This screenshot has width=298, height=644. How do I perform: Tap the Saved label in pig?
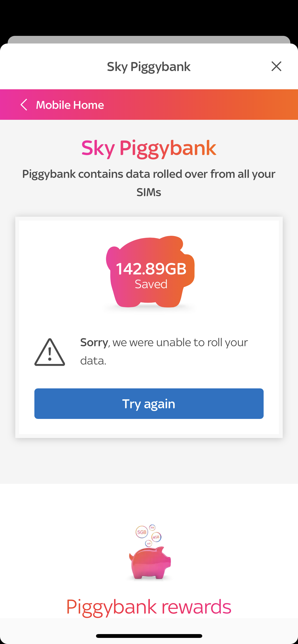(151, 284)
